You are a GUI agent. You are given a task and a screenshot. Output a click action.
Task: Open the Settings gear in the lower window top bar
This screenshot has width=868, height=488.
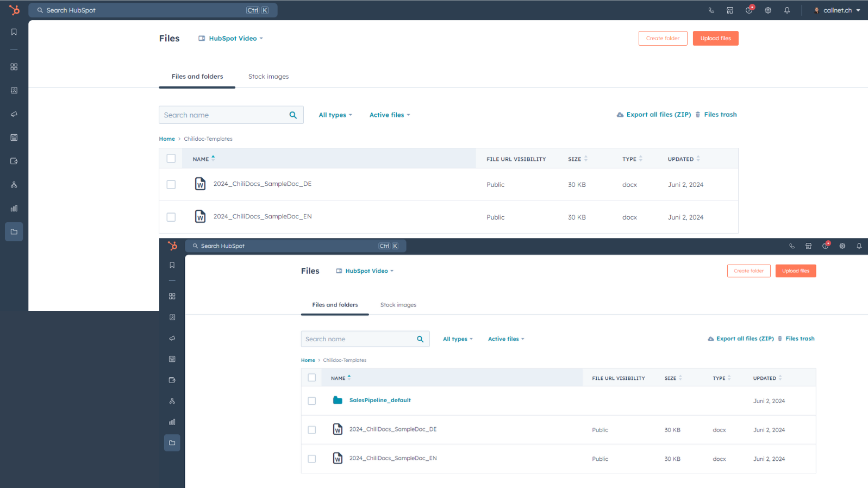pyautogui.click(x=842, y=246)
